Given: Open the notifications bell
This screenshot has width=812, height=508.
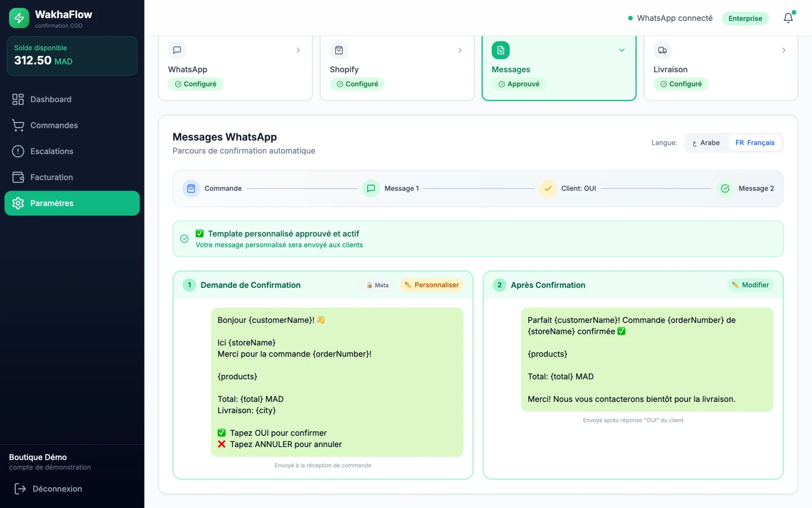Looking at the screenshot, I should click(x=788, y=18).
